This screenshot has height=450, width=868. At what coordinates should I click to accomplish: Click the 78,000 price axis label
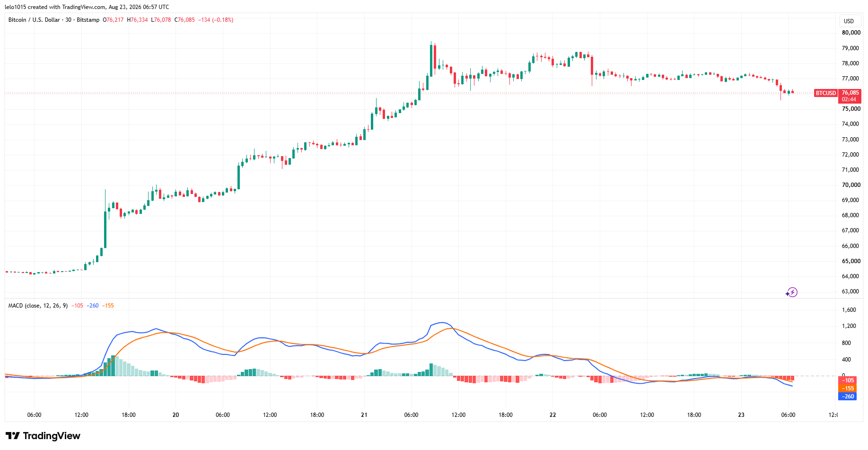click(x=851, y=63)
